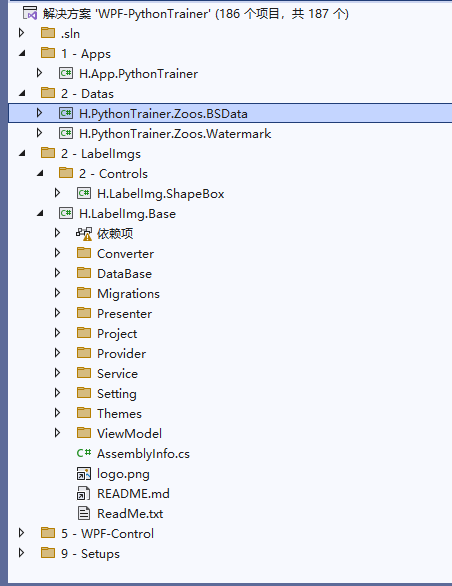The height and width of the screenshot is (586, 452).
Task: Click the Presenter folder icon
Action: click(84, 313)
